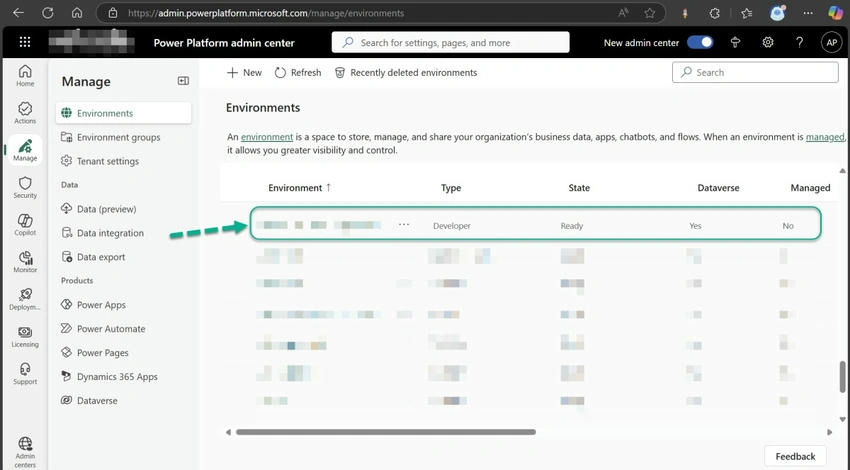Click in the global settings search box
The width and height of the screenshot is (850, 470).
(450, 42)
